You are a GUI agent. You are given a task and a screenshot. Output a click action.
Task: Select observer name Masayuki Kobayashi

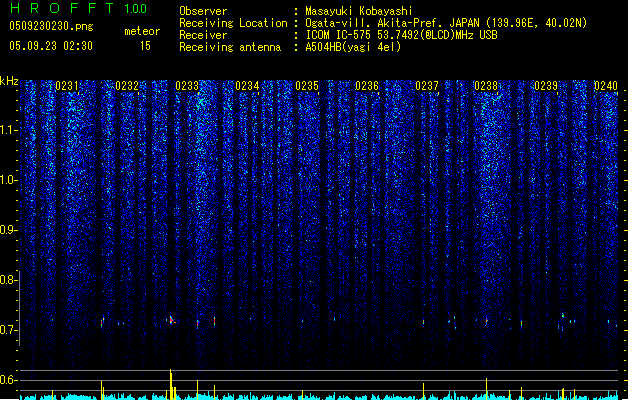[x=359, y=11]
